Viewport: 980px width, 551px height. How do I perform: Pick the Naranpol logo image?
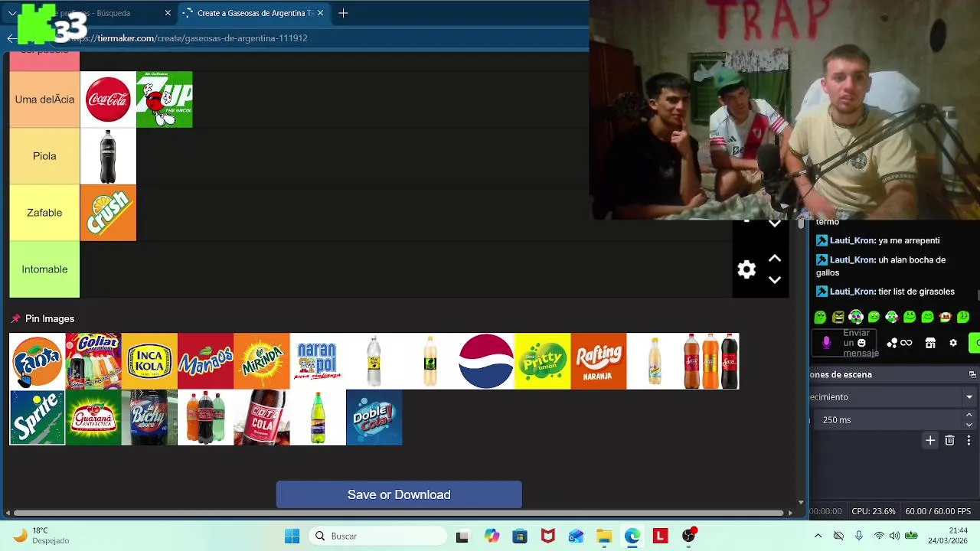click(x=318, y=361)
